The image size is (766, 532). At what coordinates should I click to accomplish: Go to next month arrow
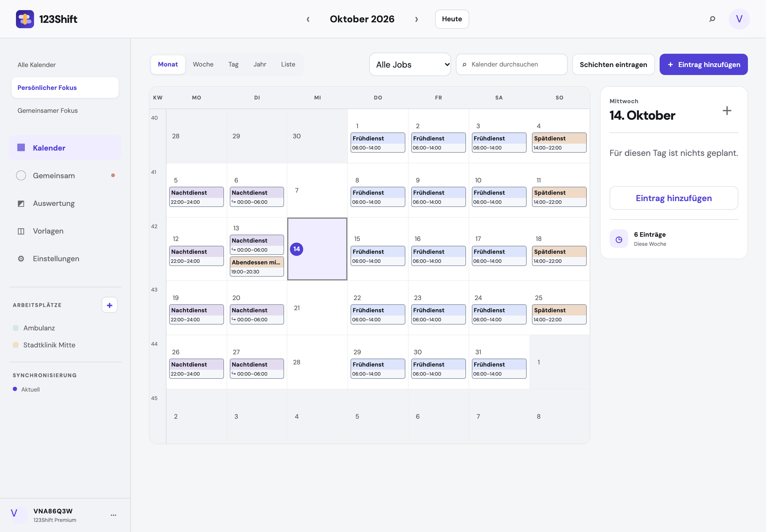pos(416,19)
